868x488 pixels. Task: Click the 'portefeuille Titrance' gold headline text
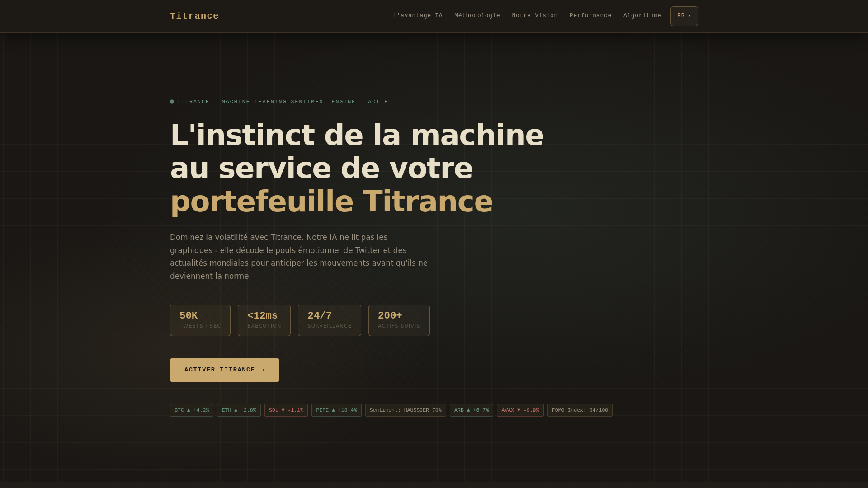[x=331, y=202]
